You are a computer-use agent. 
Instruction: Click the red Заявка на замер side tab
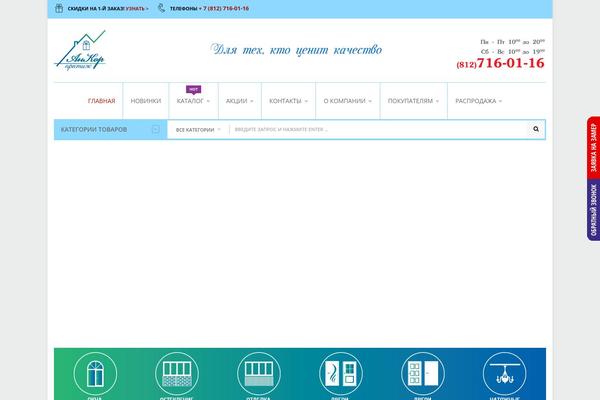593,148
